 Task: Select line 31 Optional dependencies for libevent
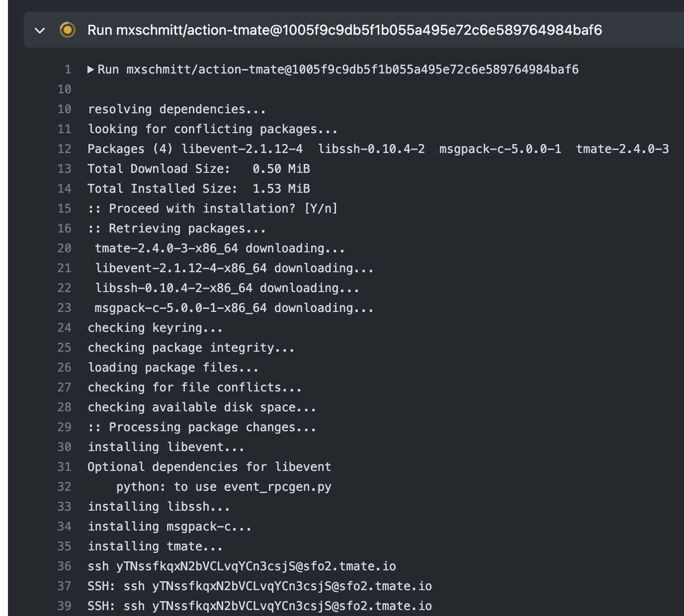(209, 466)
